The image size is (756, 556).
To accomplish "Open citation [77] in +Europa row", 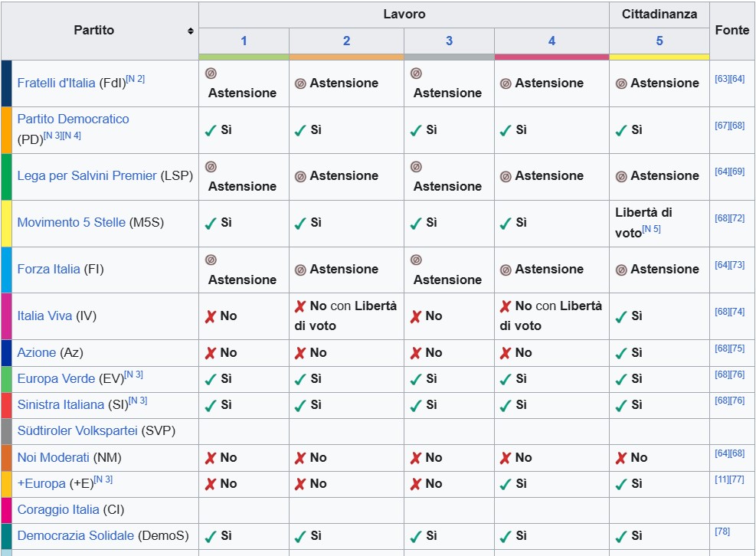I will tap(737, 479).
